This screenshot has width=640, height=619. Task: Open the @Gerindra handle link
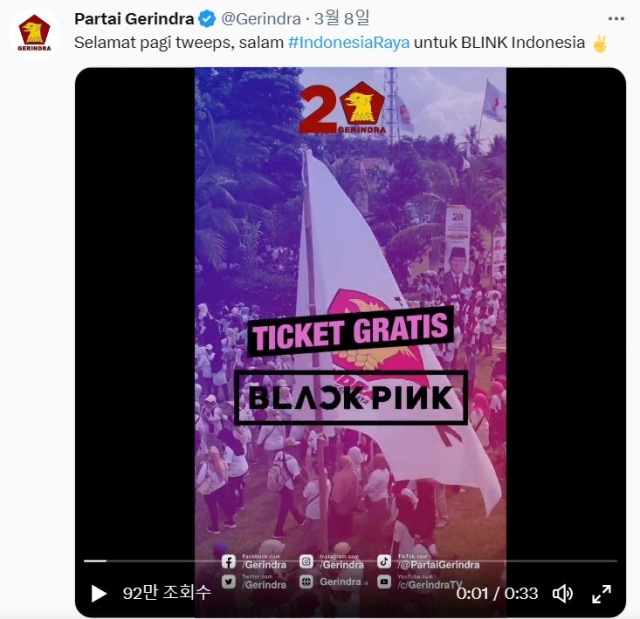click(x=261, y=19)
